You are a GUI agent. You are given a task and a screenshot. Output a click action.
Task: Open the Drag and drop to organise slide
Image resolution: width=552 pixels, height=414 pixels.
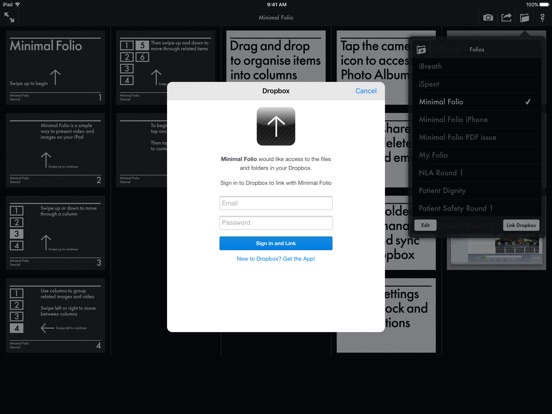(x=276, y=56)
